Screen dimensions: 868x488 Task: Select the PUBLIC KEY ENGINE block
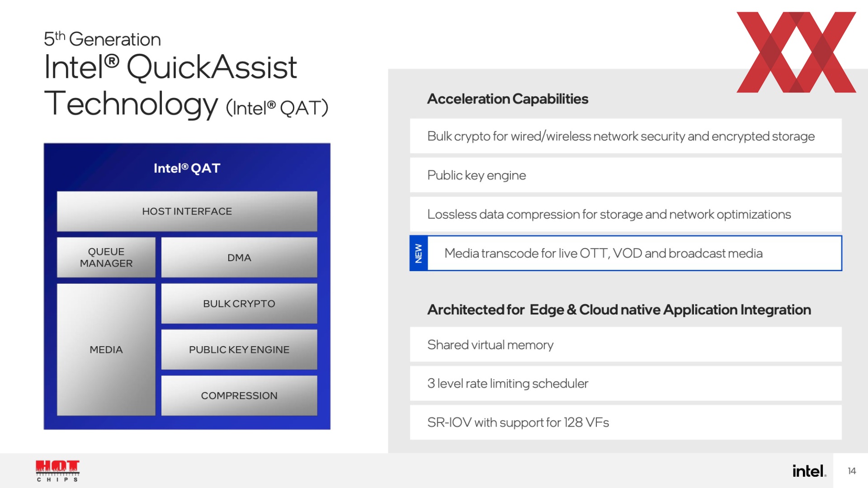239,349
